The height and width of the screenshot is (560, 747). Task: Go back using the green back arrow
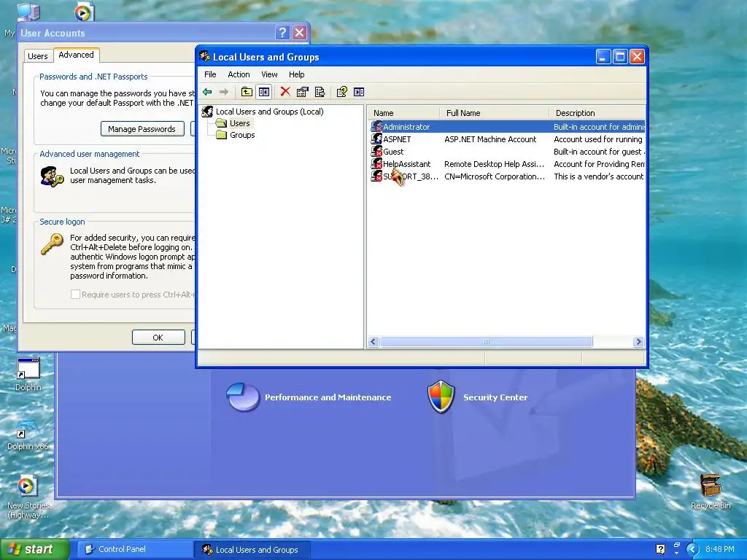[x=207, y=92]
